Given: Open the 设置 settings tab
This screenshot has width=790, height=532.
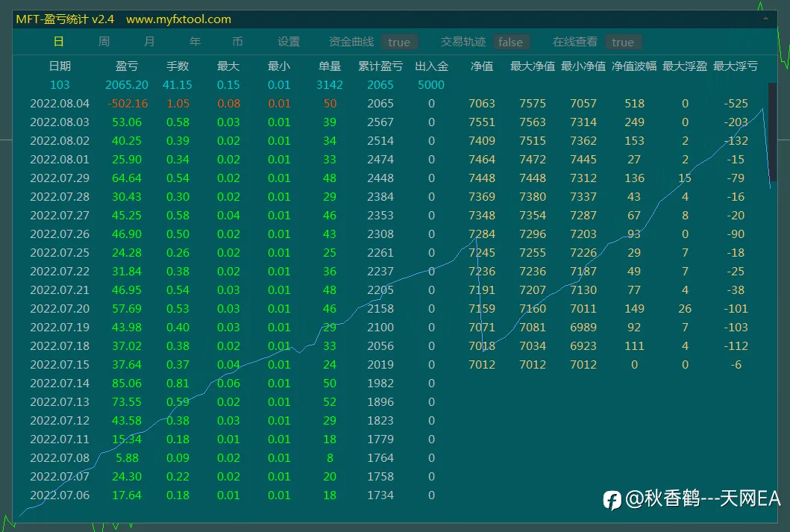Looking at the screenshot, I should pos(289,42).
